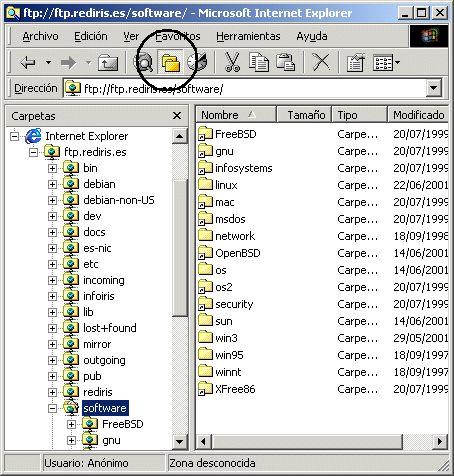
Task: Open the Ver menu
Action: point(131,36)
